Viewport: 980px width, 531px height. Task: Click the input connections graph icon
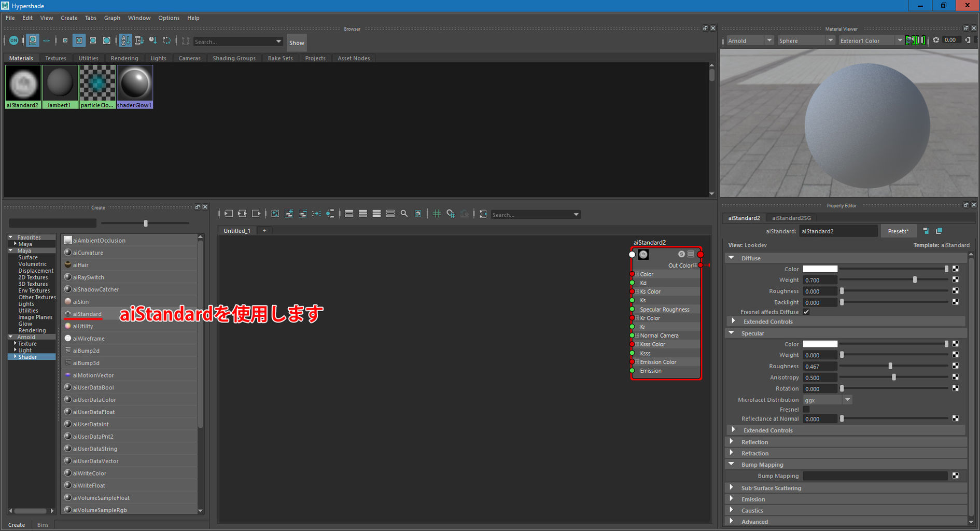pyautogui.click(x=229, y=214)
